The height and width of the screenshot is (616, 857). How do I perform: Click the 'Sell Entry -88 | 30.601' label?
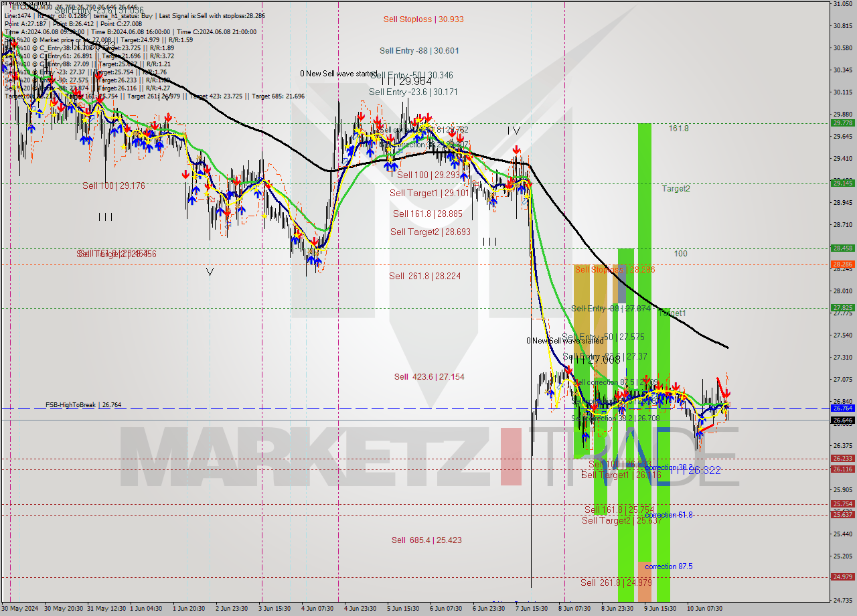[x=419, y=51]
